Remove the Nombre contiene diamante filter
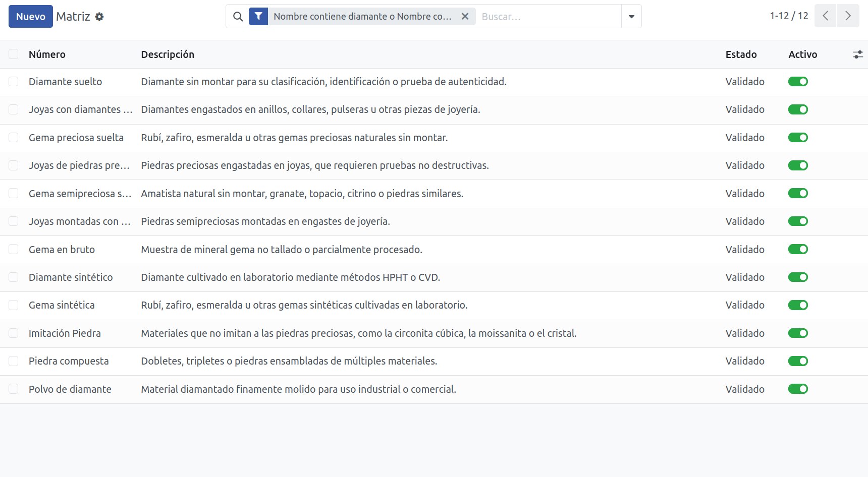The image size is (868, 477). (x=465, y=16)
